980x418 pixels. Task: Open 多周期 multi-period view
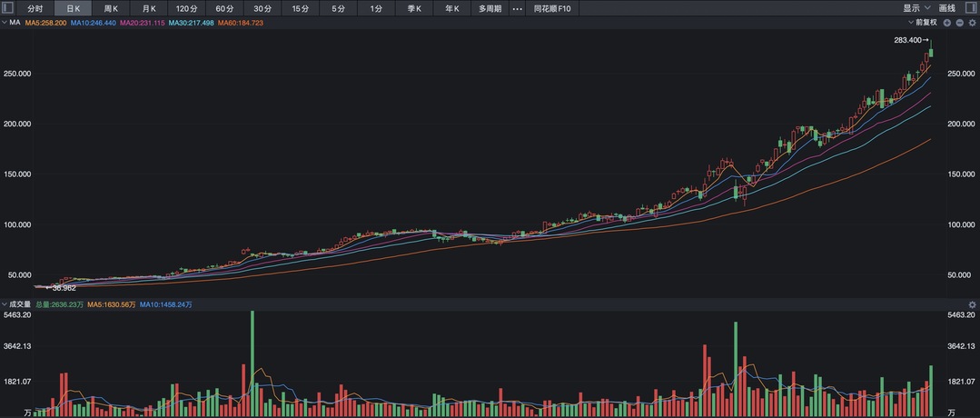coord(490,9)
